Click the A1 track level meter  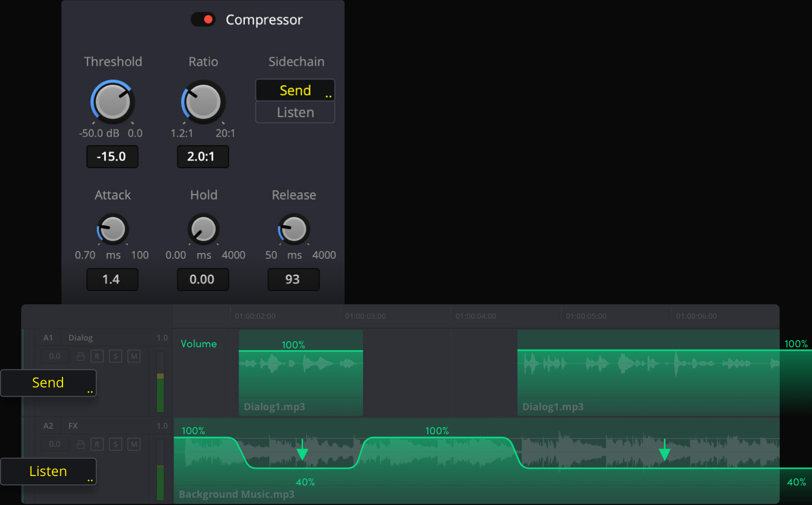(x=160, y=382)
